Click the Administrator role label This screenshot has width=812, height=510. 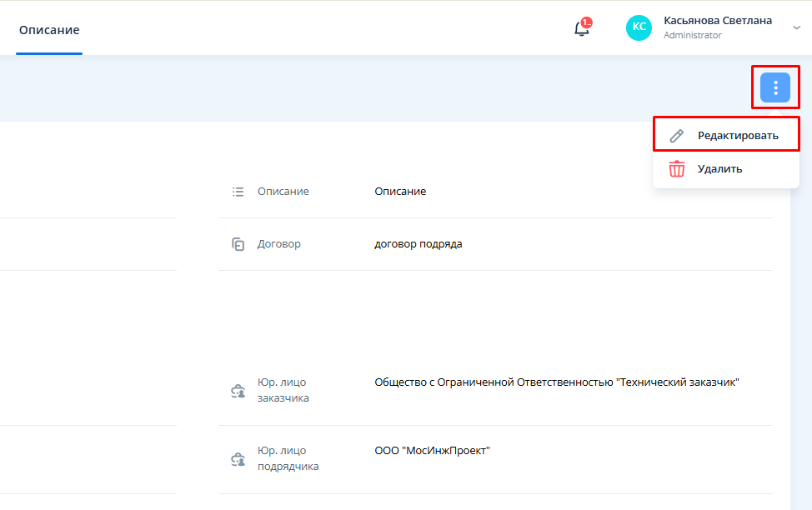692,36
